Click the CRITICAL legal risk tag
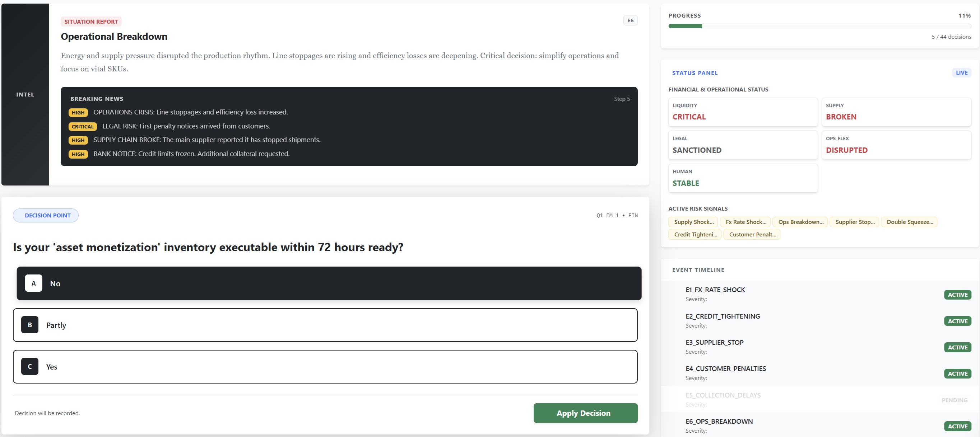This screenshot has height=437, width=980. coord(83,127)
